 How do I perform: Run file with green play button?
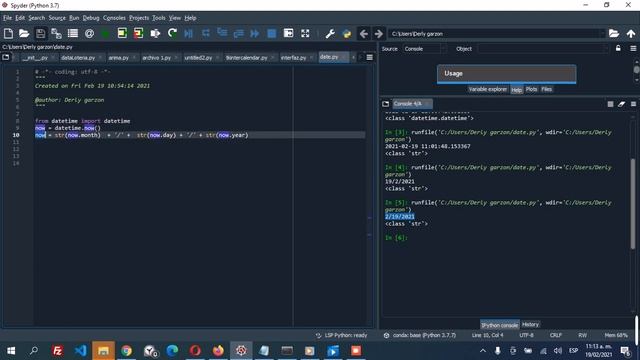click(105, 33)
